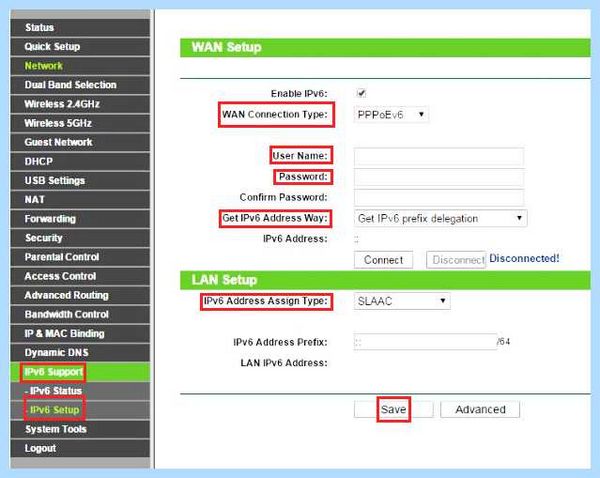This screenshot has height=478, width=600.
Task: Open the Get IPv6 Address Way dropdown
Action: [440, 219]
